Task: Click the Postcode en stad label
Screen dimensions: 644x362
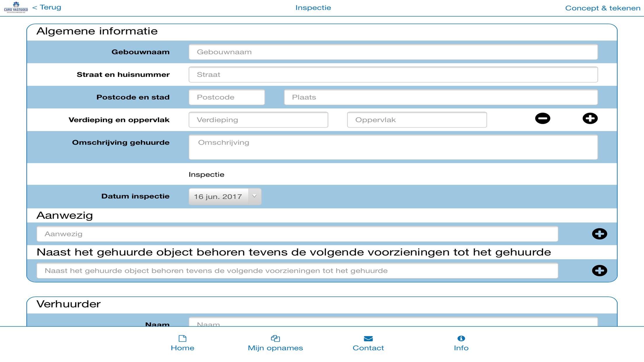Action: point(133,97)
